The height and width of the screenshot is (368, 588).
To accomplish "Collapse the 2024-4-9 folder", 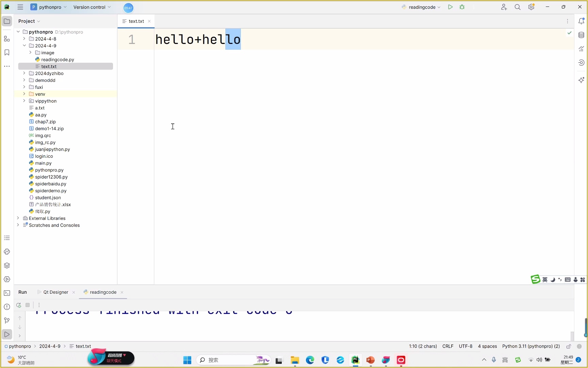I will (x=24, y=46).
